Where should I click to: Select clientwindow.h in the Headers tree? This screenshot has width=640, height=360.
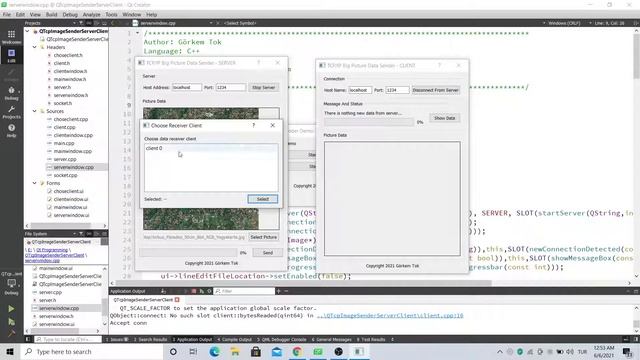coord(70,71)
